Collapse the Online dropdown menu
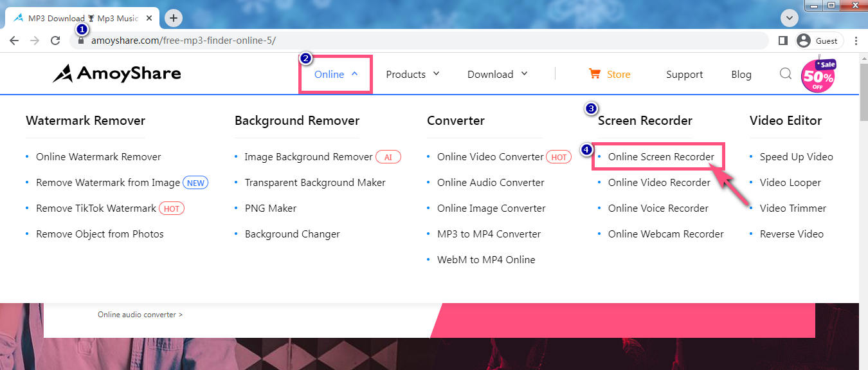Screen dimensions: 868x370 pyautogui.click(x=336, y=75)
